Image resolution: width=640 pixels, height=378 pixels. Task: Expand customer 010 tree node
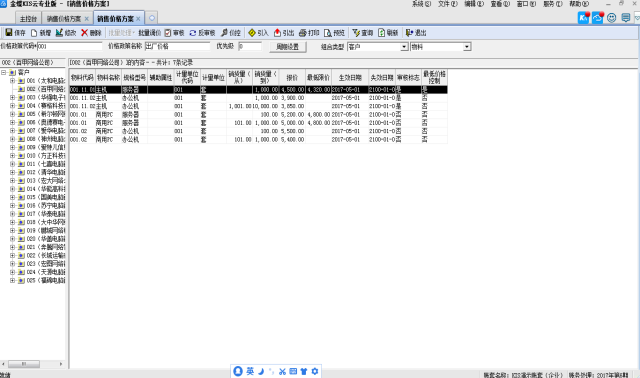pos(12,156)
